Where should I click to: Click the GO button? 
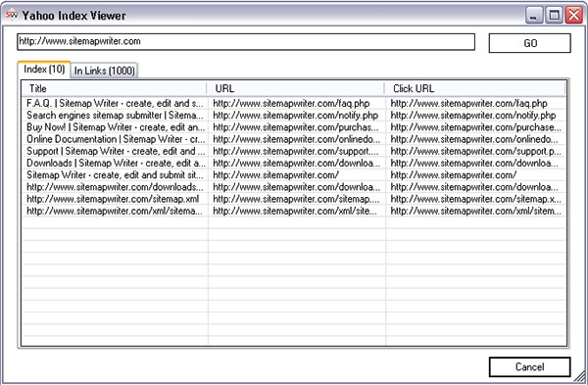(529, 43)
